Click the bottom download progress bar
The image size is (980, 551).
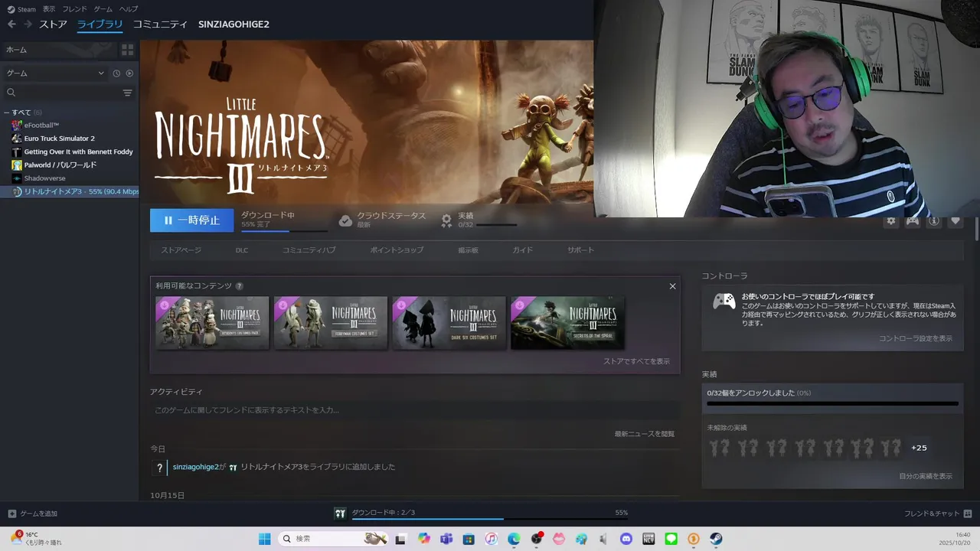[x=490, y=519]
